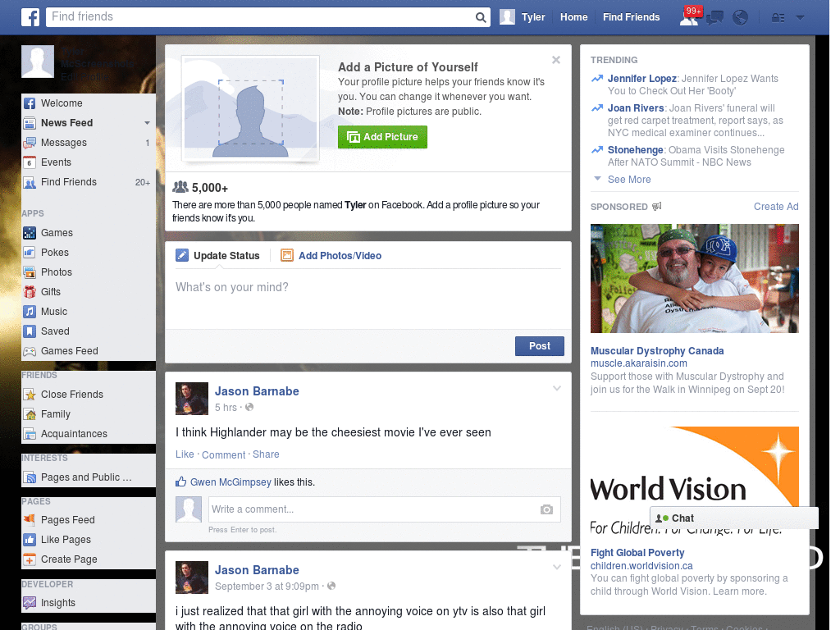840x630 pixels.
Task: Click the Post button
Action: 540,346
